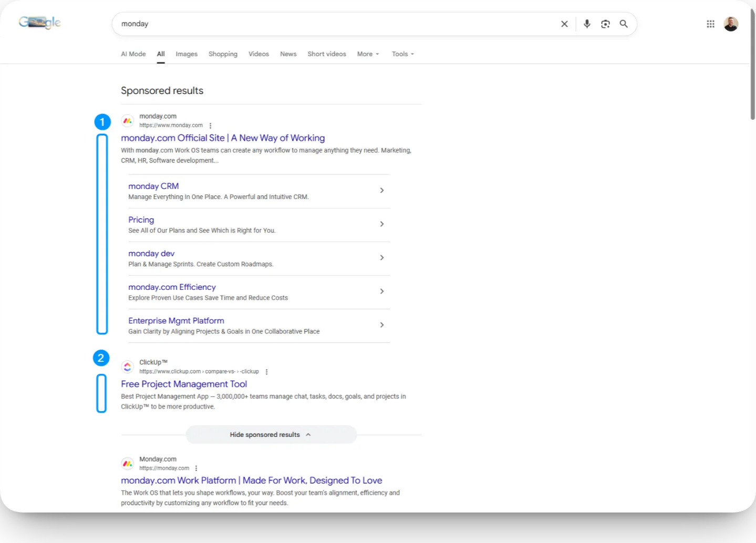Open the More search filters dropdown
Screen dimensions: 756x543
tap(368, 54)
